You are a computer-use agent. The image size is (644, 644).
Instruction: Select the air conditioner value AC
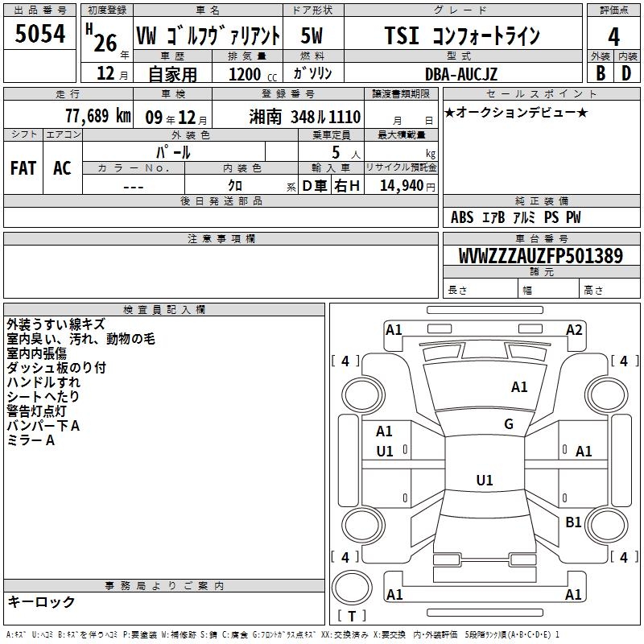62,168
